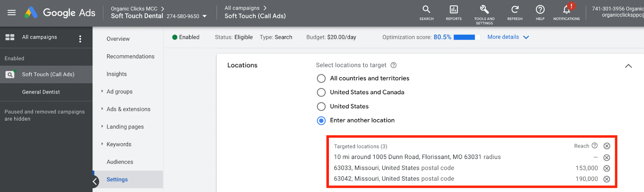The height and width of the screenshot is (192, 644).
Task: Open Tools and Settings wrench
Action: [484, 10]
